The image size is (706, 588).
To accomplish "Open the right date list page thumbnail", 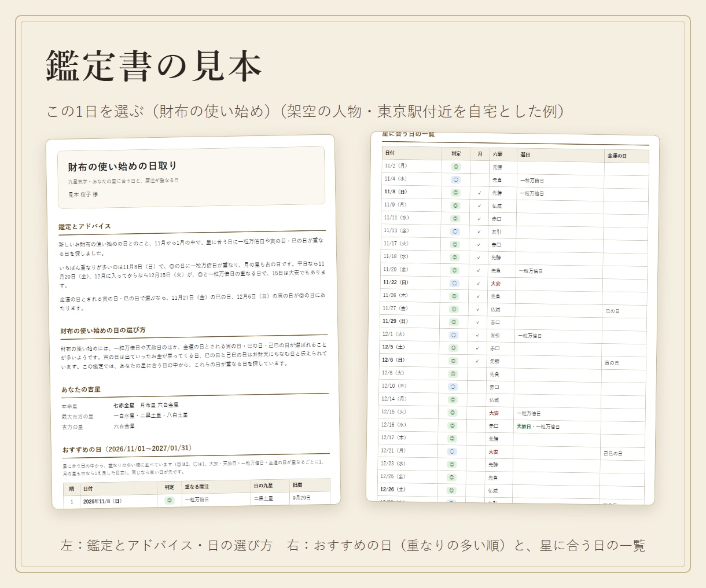I will (513, 319).
